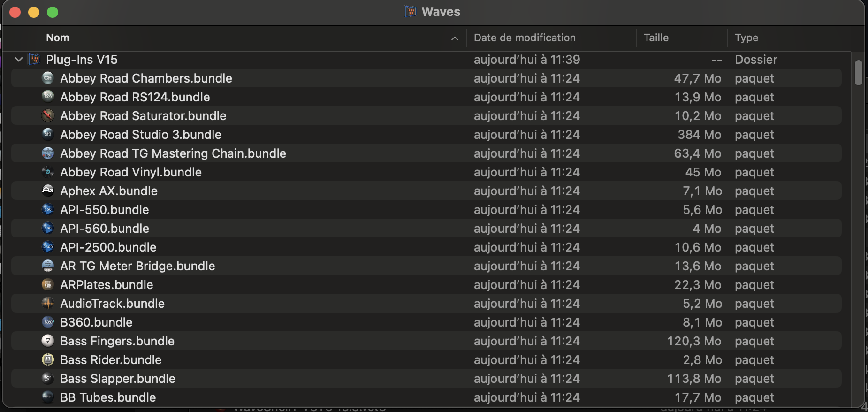Click the 47,7 Mo size value

pos(698,78)
